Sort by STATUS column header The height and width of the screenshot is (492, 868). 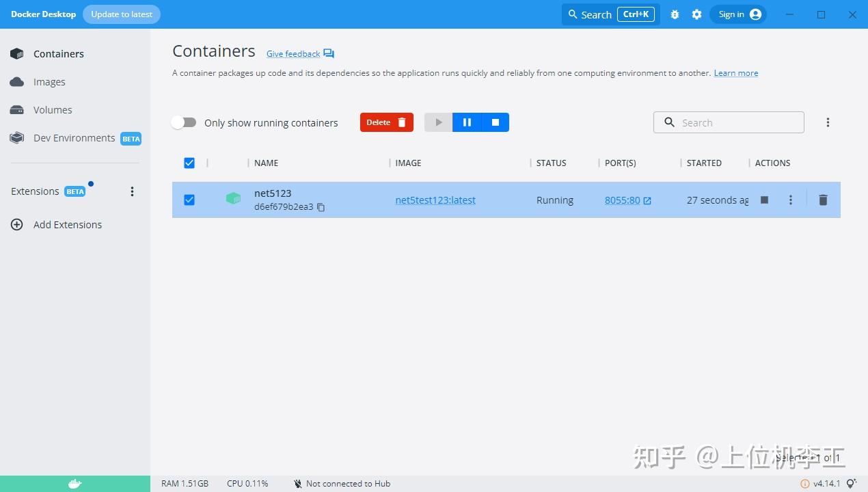coord(552,163)
